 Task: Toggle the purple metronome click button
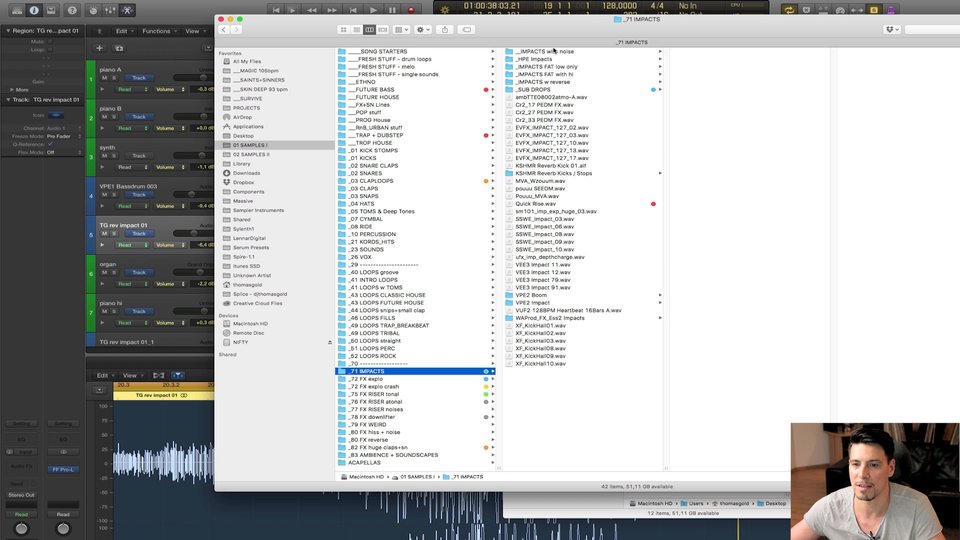tap(891, 10)
